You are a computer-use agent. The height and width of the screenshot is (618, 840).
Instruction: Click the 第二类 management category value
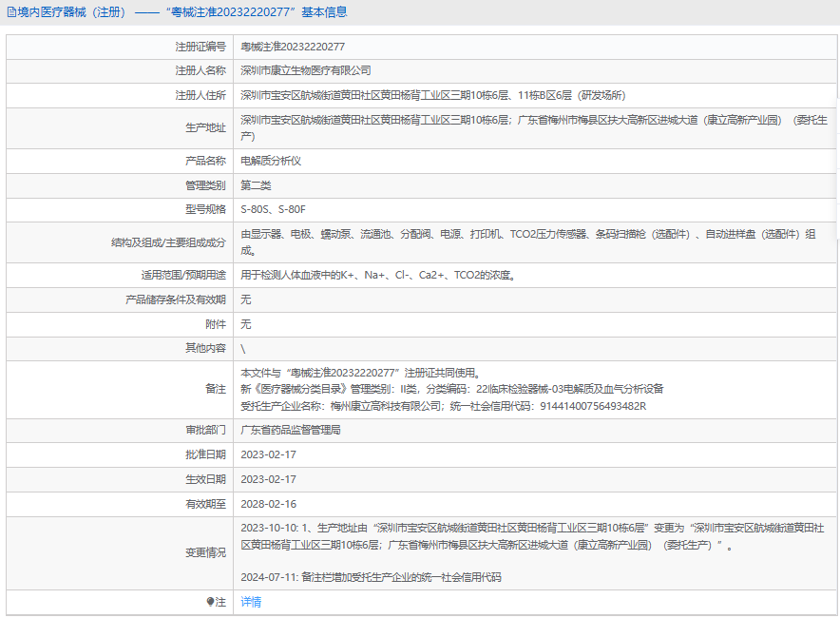click(256, 184)
